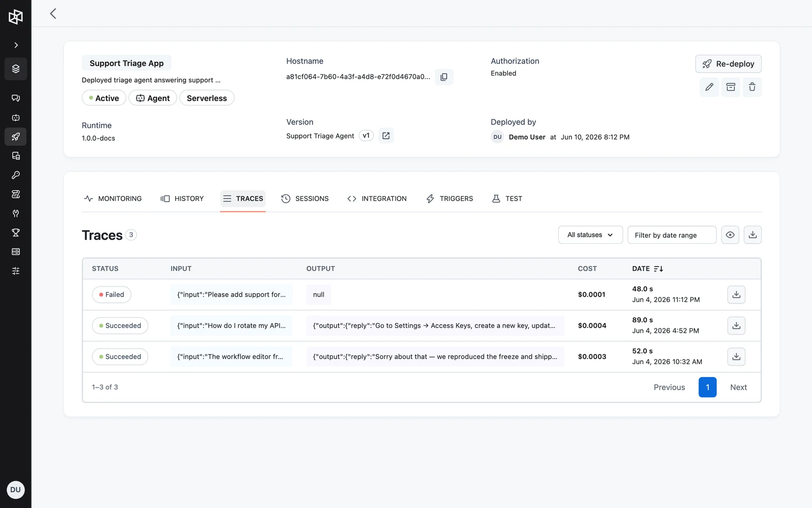Image resolution: width=812 pixels, height=508 pixels.
Task: Click the Support Triage App title
Action: 126,63
